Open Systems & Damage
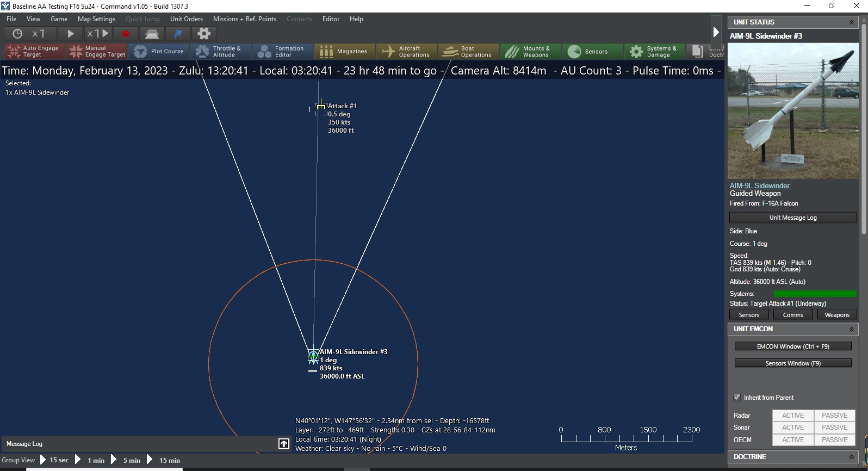 (655, 52)
